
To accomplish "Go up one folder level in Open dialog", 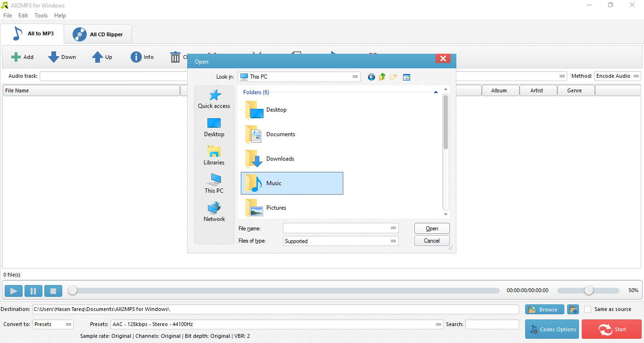I will (382, 77).
